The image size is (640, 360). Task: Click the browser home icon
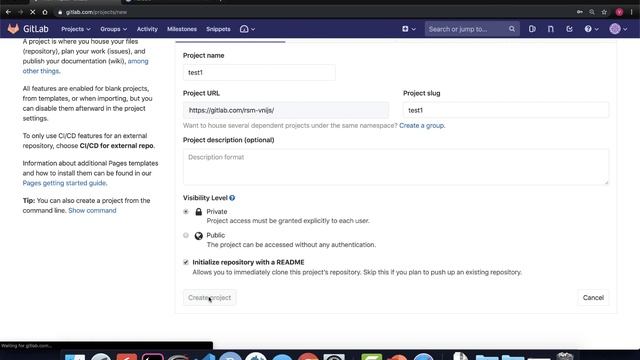pyautogui.click(x=45, y=12)
